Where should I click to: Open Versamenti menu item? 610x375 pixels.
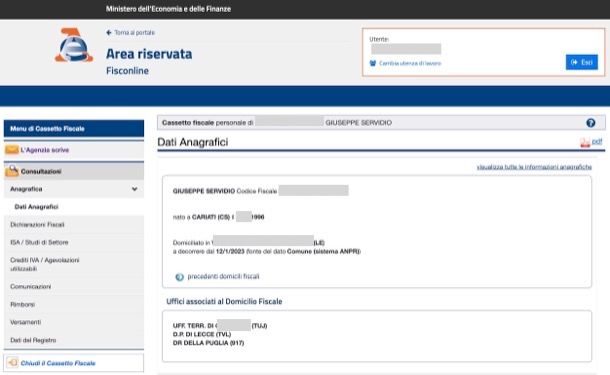(x=26, y=322)
